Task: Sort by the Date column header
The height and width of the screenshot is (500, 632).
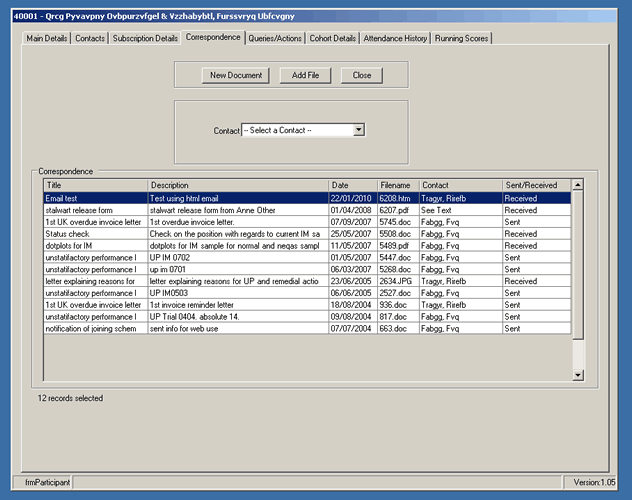Action: pyautogui.click(x=353, y=185)
